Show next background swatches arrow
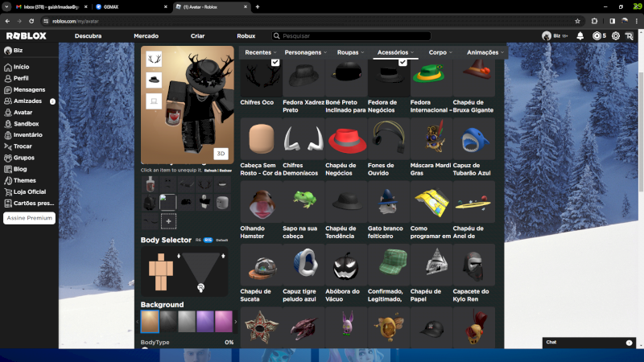The image size is (644, 362). (x=235, y=322)
